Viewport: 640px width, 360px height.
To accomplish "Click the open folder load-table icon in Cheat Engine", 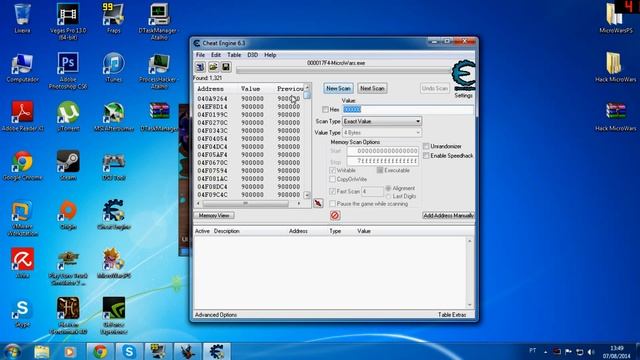I will 213,67.
